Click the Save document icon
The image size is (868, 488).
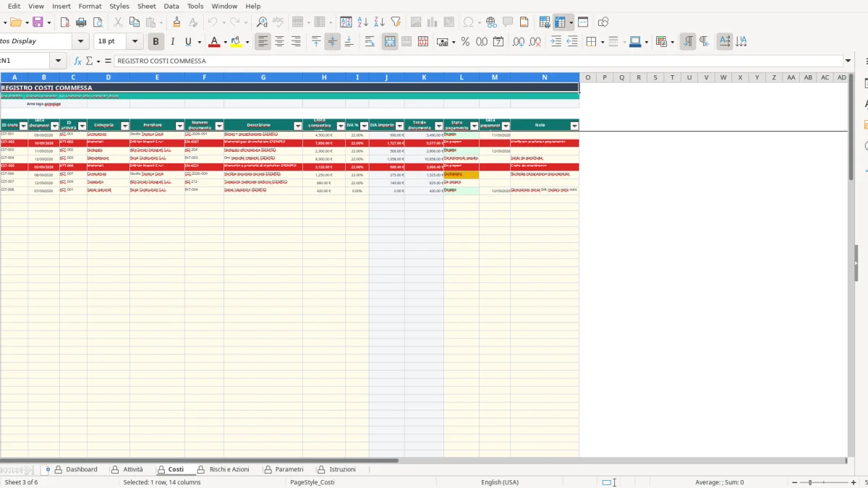(x=38, y=22)
